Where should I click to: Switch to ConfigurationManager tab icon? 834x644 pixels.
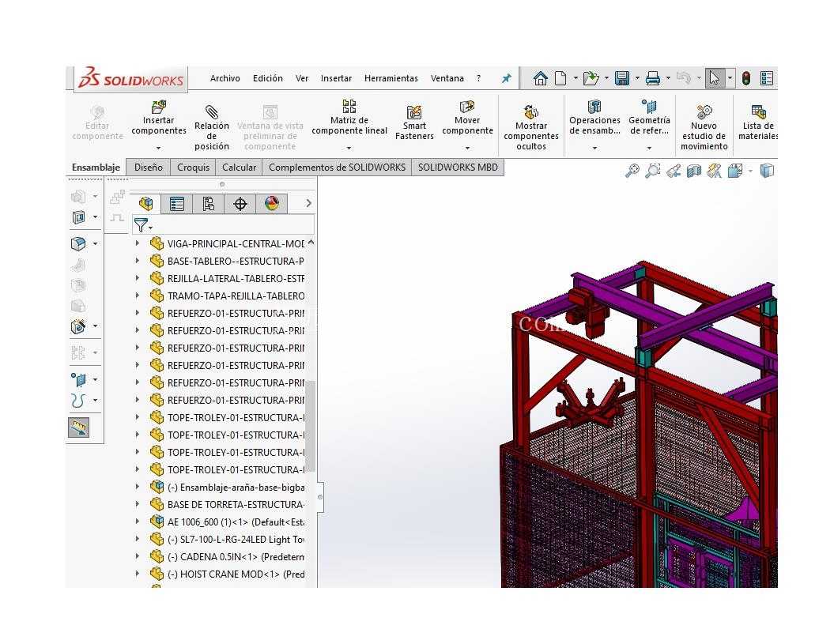click(208, 204)
